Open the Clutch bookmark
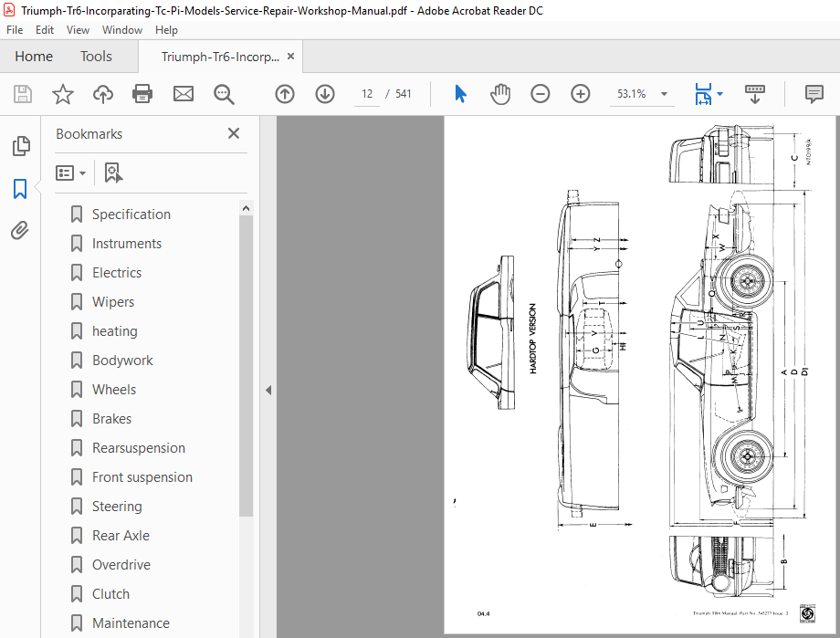This screenshot has height=638, width=840. tap(110, 594)
